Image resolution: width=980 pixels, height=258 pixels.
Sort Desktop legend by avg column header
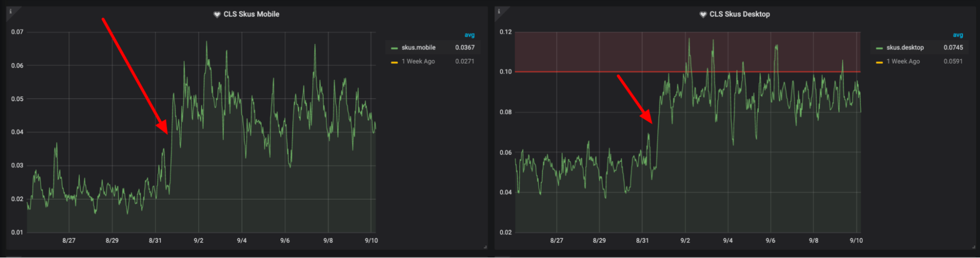pyautogui.click(x=957, y=35)
